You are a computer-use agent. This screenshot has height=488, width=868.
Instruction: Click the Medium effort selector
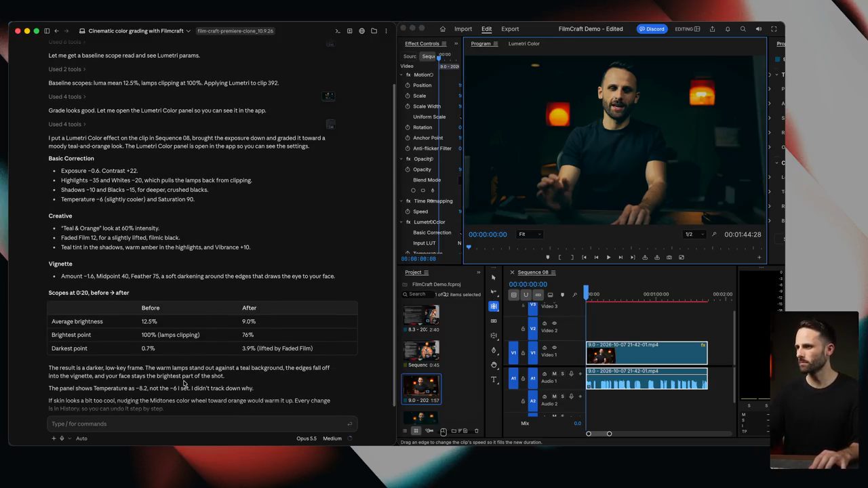[x=332, y=439]
